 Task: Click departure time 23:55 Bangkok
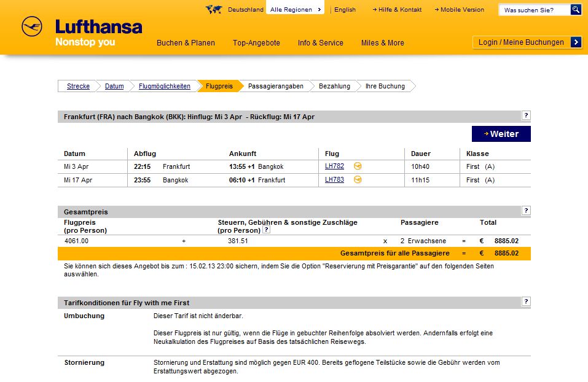161,180
